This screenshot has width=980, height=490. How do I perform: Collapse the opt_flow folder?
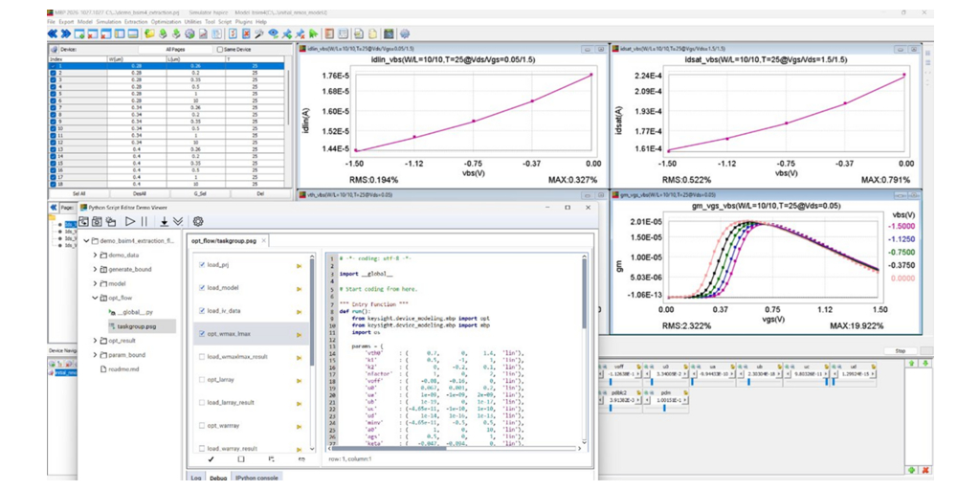coord(95,299)
